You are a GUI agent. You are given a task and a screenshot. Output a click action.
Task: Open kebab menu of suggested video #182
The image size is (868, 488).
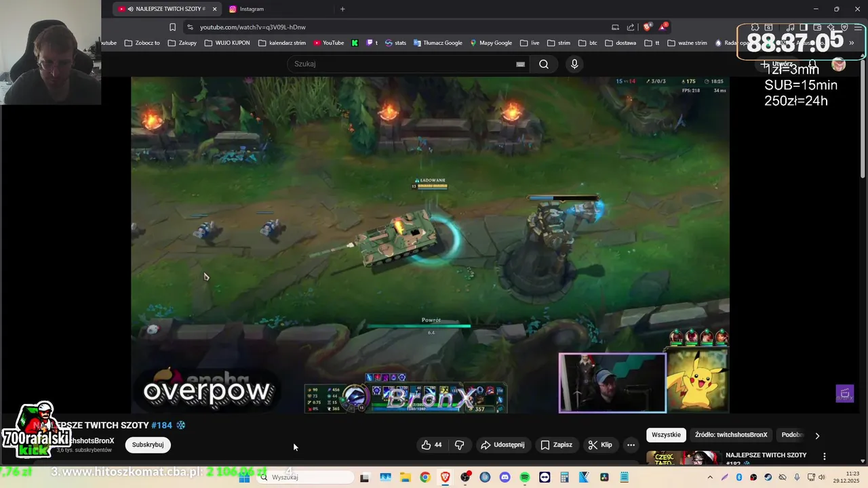coord(825,456)
